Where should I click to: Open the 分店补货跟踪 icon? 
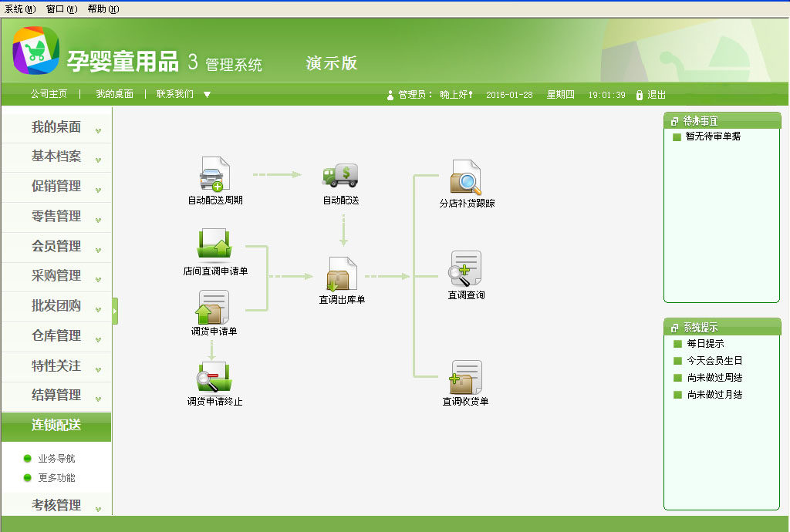(466, 177)
